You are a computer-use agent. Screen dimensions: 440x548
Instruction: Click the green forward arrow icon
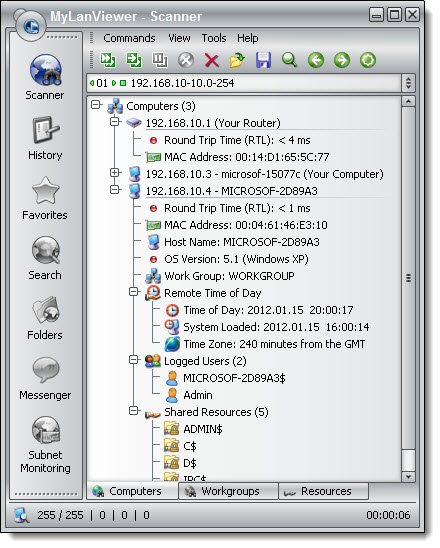coord(342,60)
